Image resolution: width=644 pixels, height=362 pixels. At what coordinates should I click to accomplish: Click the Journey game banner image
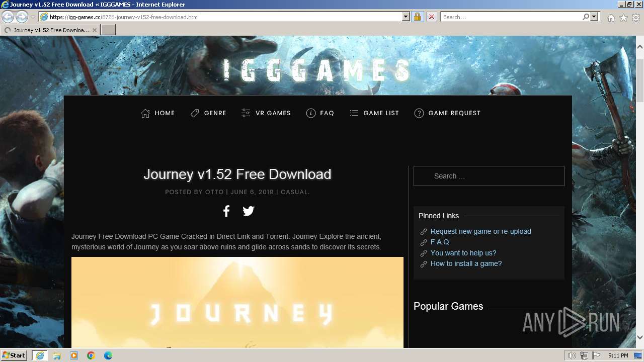pos(237,302)
